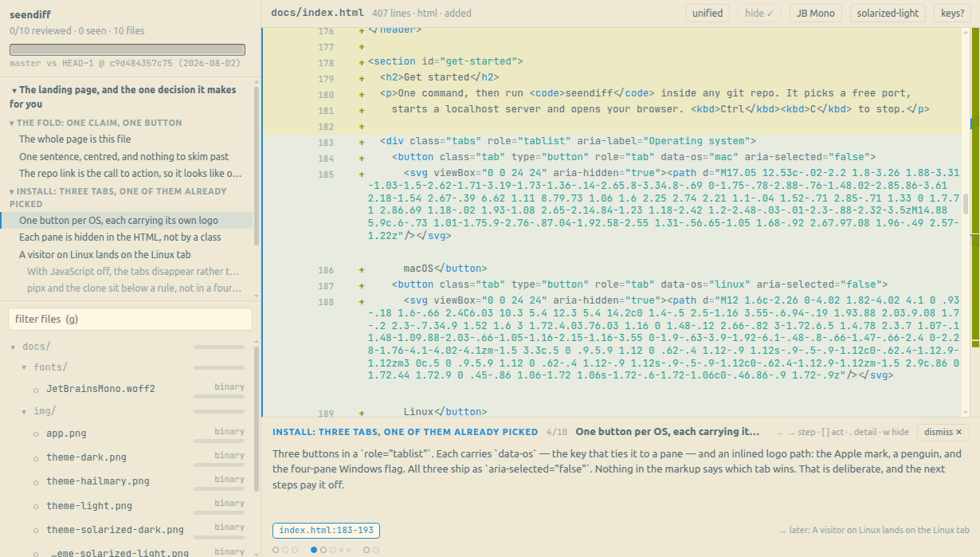980x557 pixels.
Task: Open theme-light.png in file tree
Action: point(89,506)
